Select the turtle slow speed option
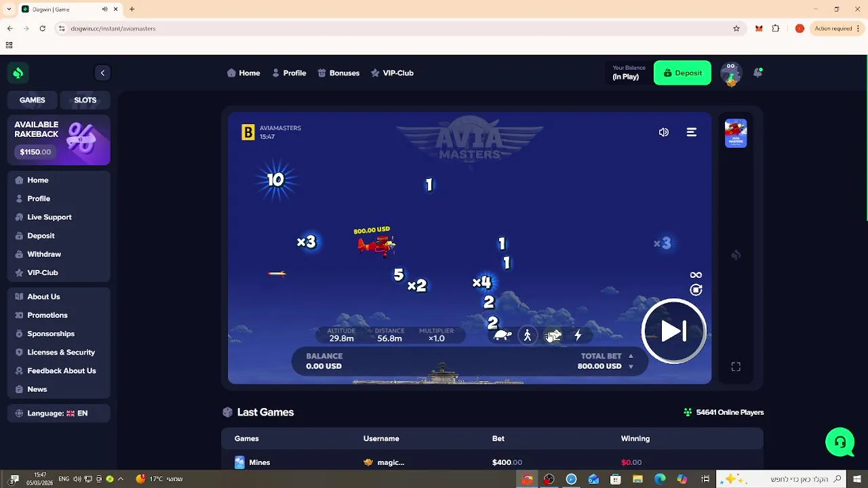Image resolution: width=868 pixels, height=488 pixels. coord(502,335)
